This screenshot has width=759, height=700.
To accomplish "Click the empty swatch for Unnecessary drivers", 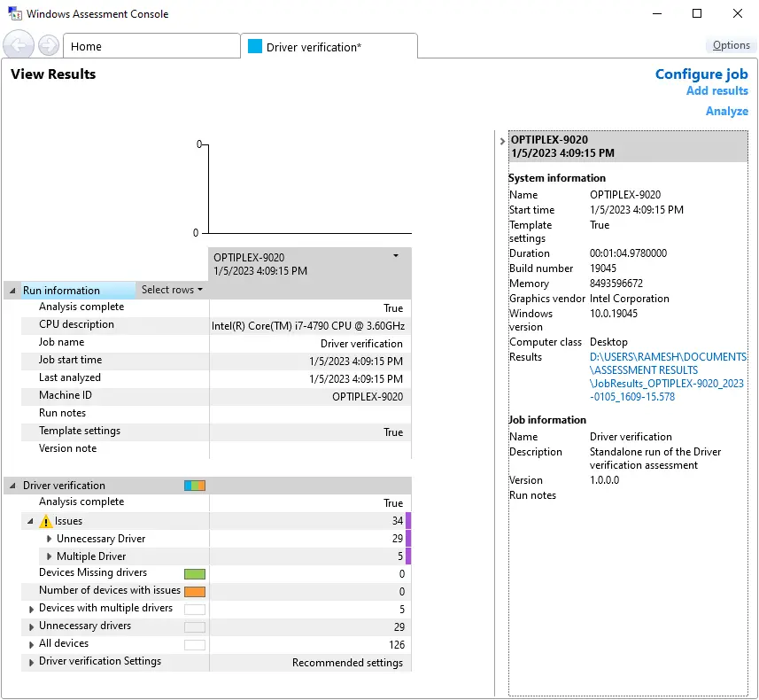I will click(195, 627).
